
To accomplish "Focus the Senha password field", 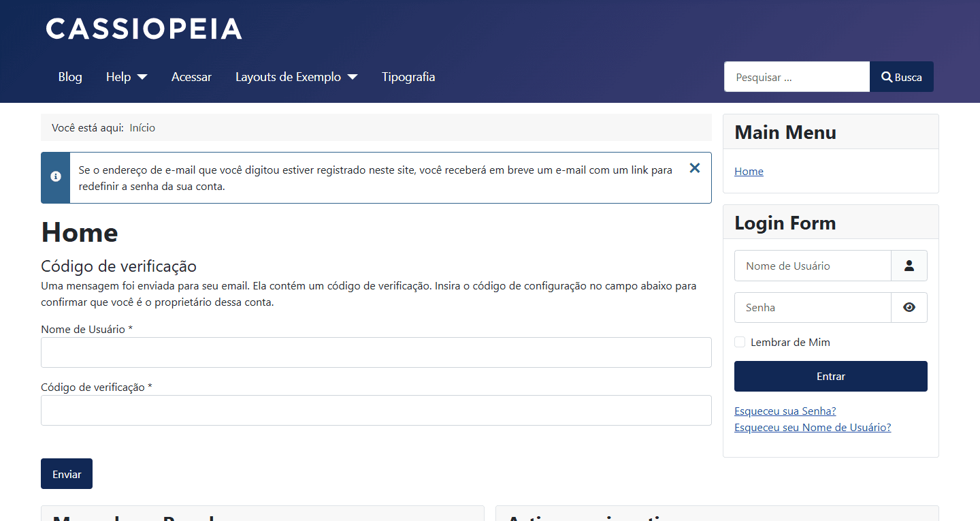I will [x=813, y=307].
